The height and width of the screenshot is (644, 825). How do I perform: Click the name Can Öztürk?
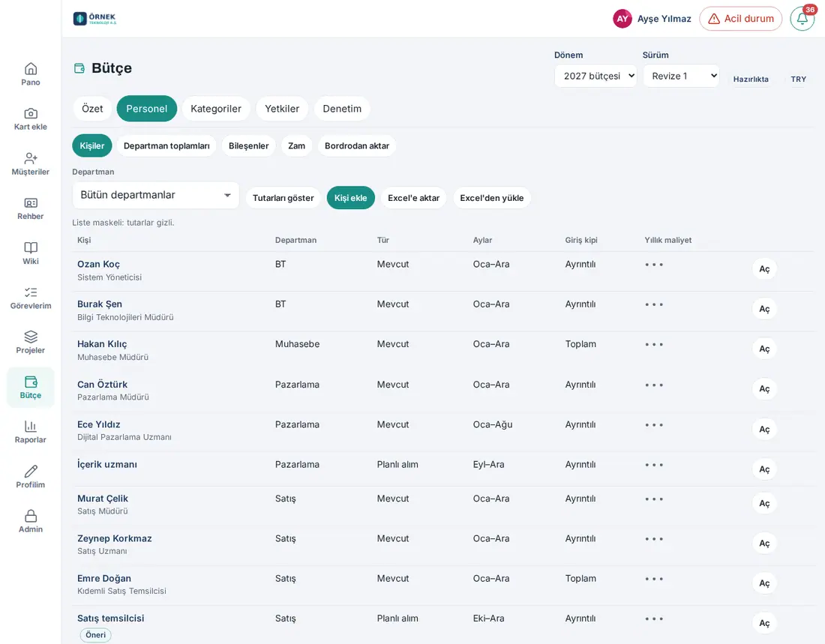point(102,385)
